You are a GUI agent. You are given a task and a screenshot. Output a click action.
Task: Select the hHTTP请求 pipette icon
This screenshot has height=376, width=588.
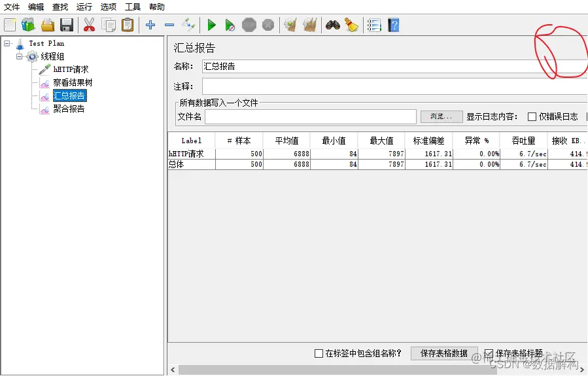tap(44, 69)
